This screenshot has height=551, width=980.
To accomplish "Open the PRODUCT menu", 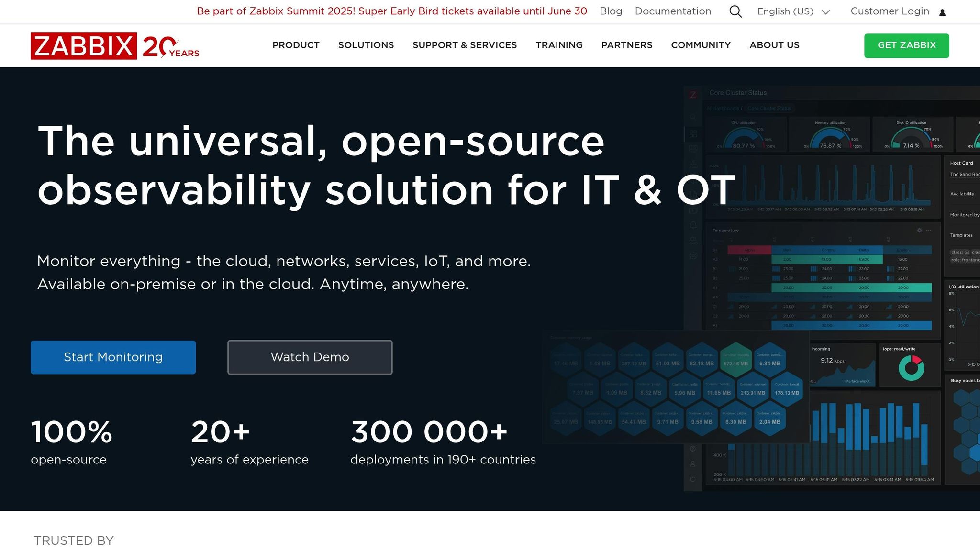I will point(296,45).
